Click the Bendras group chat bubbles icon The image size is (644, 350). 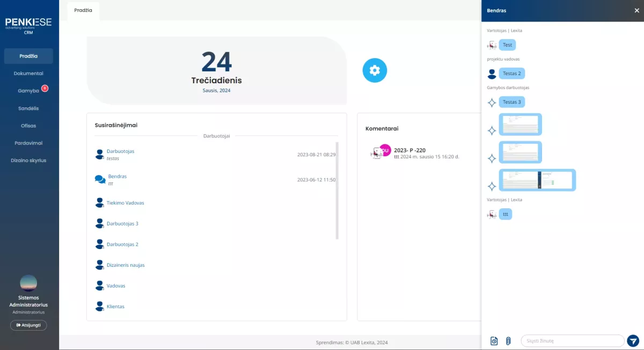100,179
